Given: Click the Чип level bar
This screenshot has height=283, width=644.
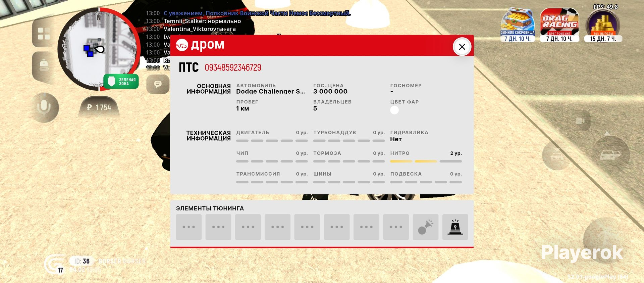Looking at the screenshot, I should pos(272,161).
